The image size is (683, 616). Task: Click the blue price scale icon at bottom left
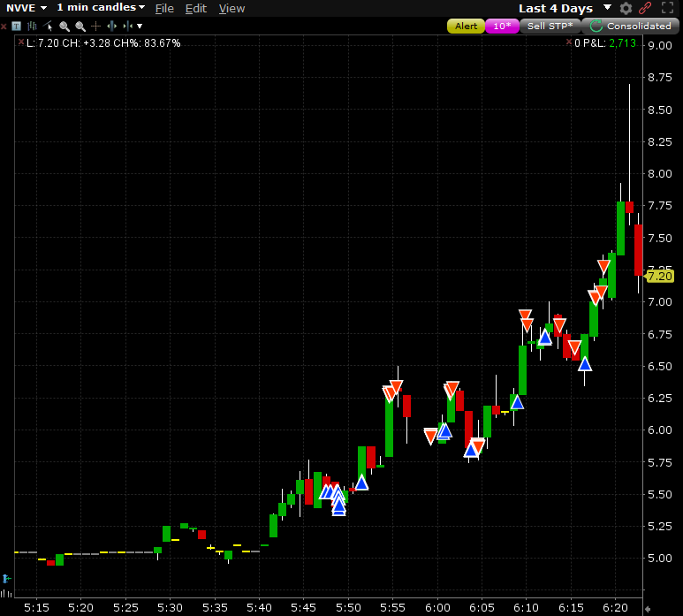(x=6, y=579)
